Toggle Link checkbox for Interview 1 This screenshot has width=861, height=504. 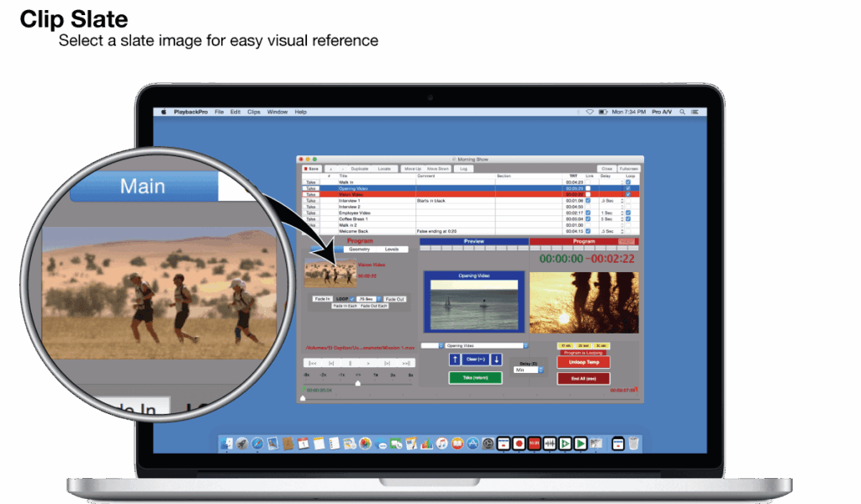click(588, 201)
